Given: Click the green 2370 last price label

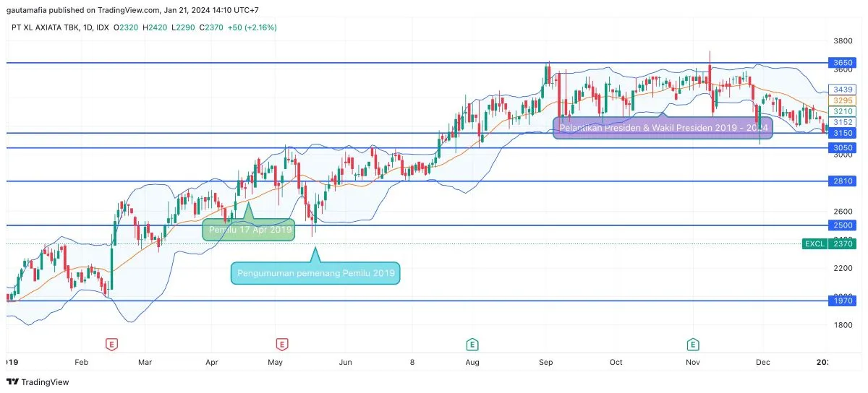Looking at the screenshot, I should tap(843, 244).
